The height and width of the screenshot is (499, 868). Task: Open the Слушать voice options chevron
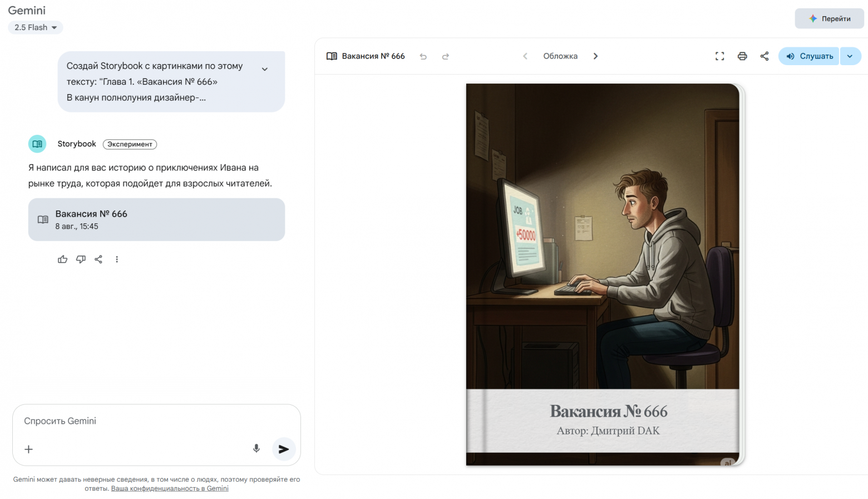click(x=850, y=56)
